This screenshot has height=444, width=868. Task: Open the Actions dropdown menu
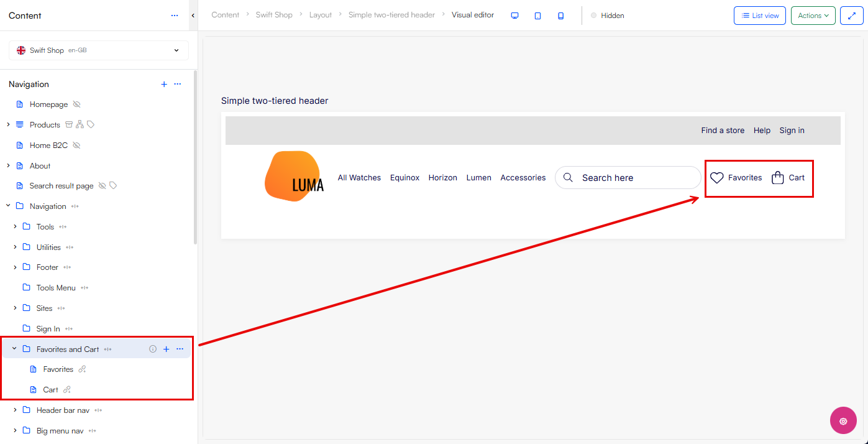click(x=813, y=16)
